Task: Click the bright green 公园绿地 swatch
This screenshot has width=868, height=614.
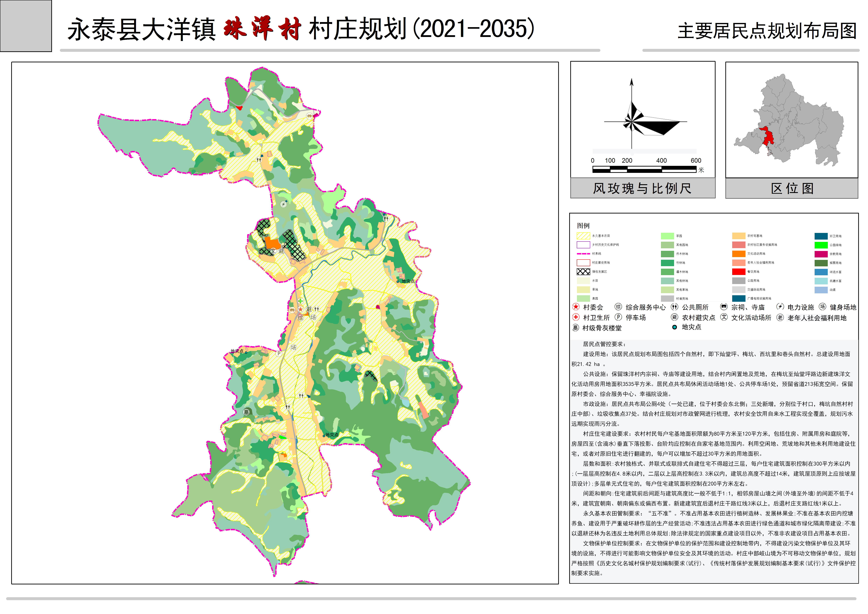Action: pos(821,245)
